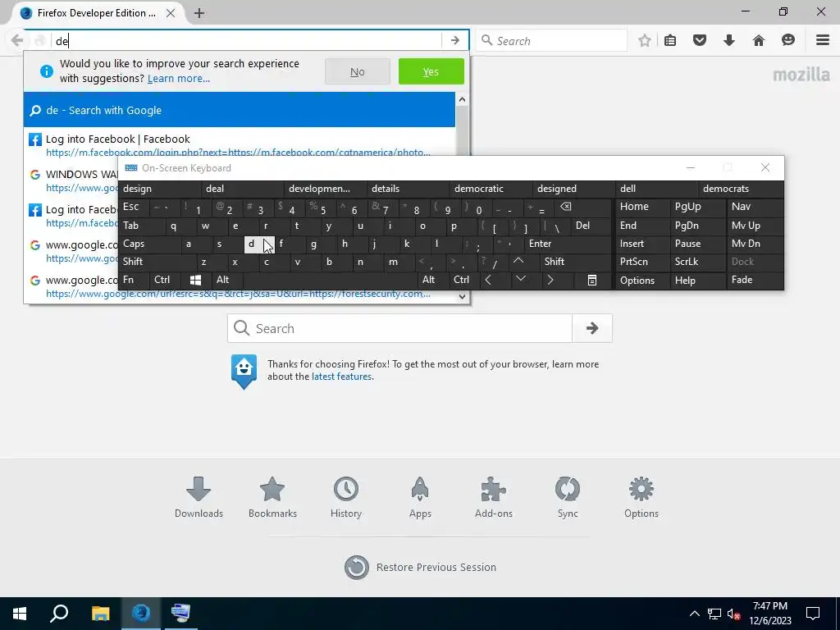Show hidden icons chevron in system tray

click(694, 614)
